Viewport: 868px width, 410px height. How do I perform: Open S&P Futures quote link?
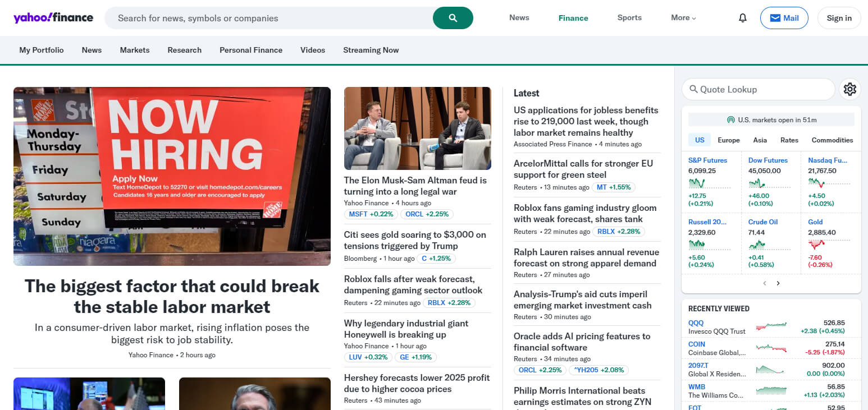click(707, 160)
